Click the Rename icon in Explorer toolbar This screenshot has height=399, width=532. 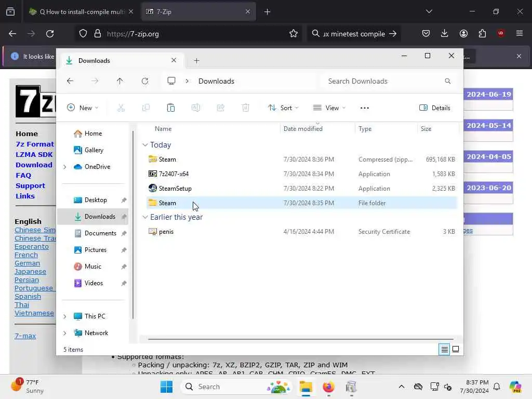[196, 108]
